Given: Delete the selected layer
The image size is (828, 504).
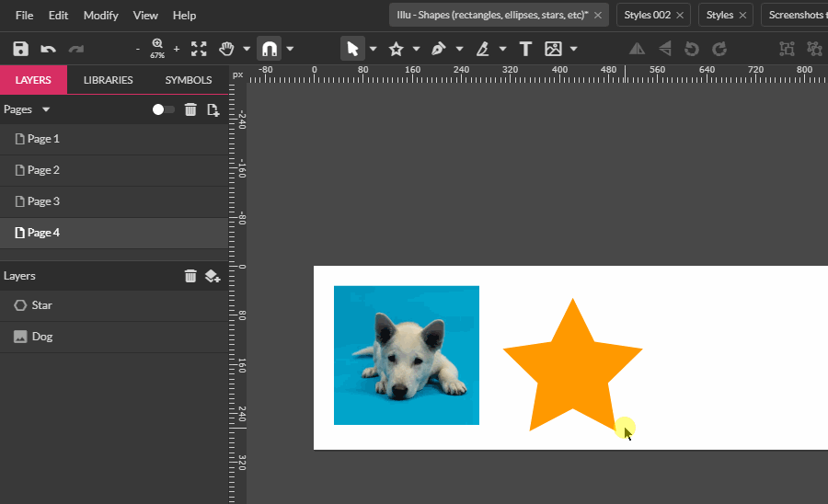Looking at the screenshot, I should point(190,276).
